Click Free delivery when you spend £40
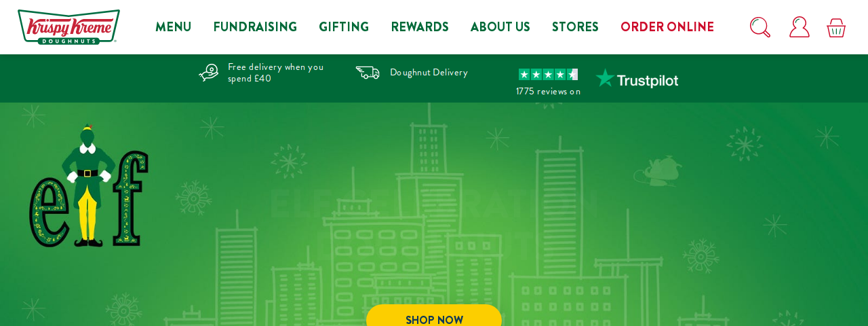 point(275,73)
